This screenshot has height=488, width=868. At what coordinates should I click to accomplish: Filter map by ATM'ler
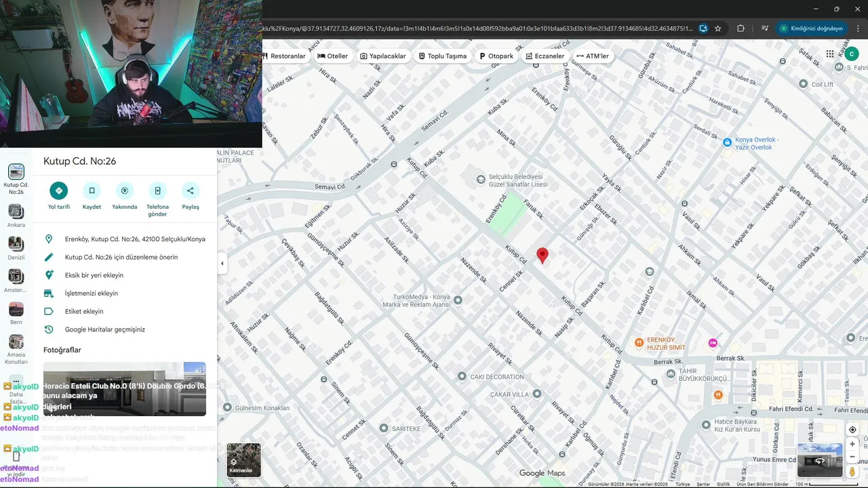[593, 56]
